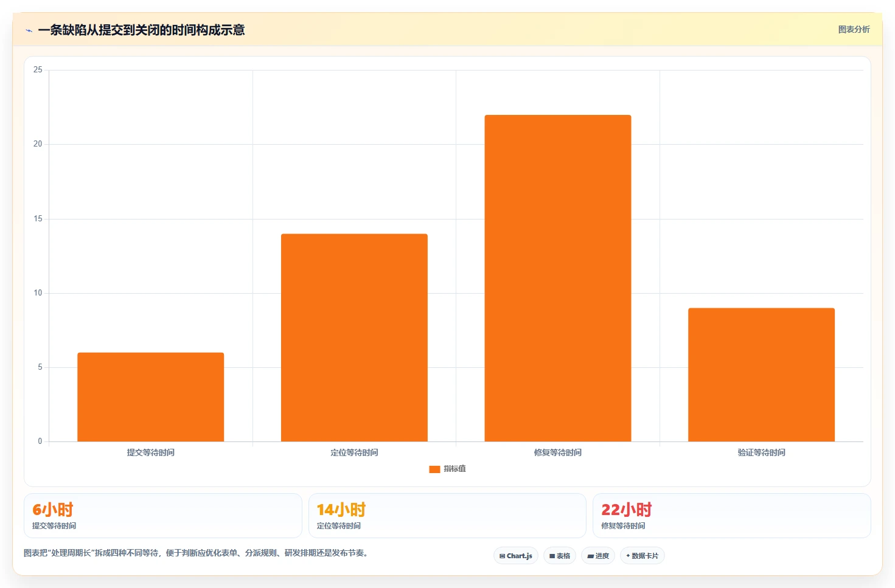
Task: Click the y-axis value 20
Action: [38, 144]
